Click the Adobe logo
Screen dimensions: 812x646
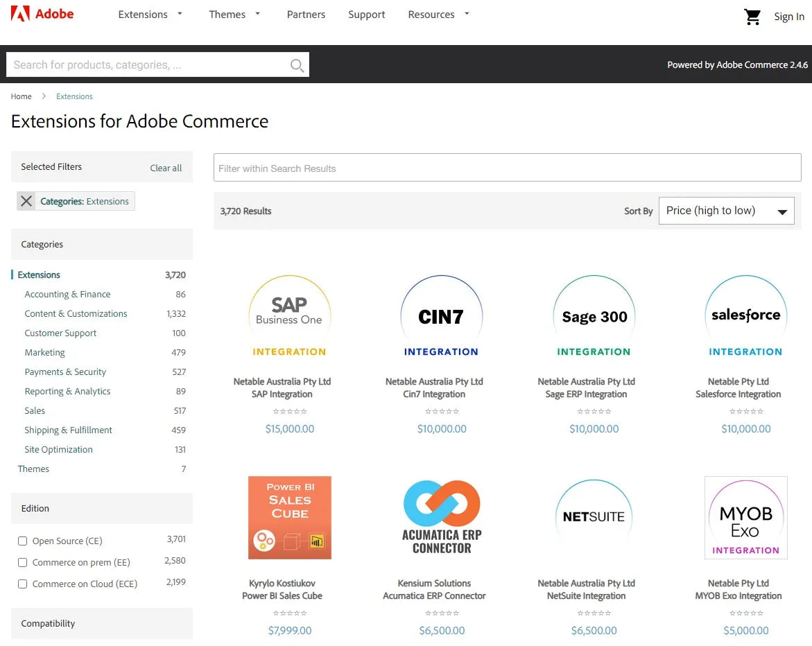pos(42,13)
